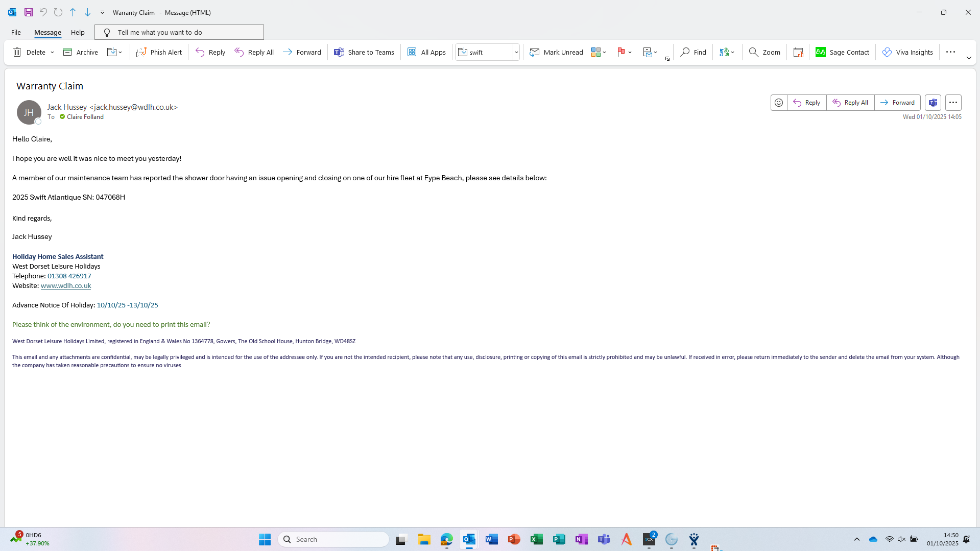Image resolution: width=980 pixels, height=551 pixels.
Task: Mark the message as Unread
Action: (556, 52)
